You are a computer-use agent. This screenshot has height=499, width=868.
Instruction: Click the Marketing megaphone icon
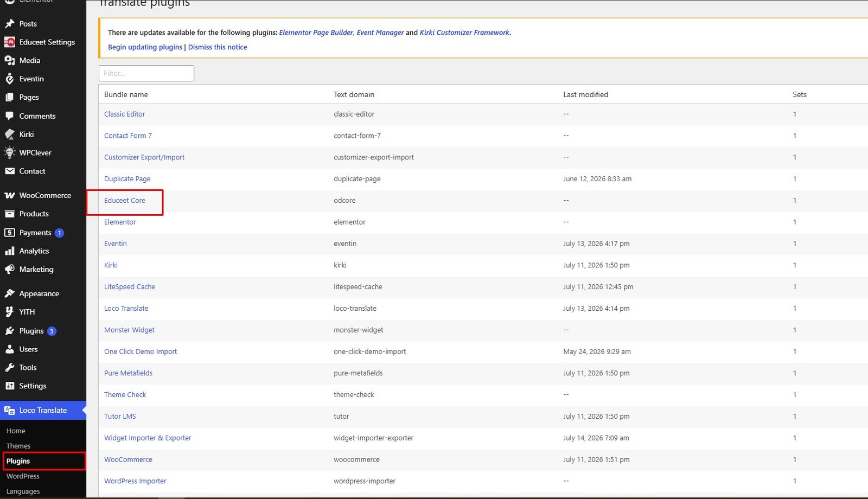pyautogui.click(x=9, y=270)
